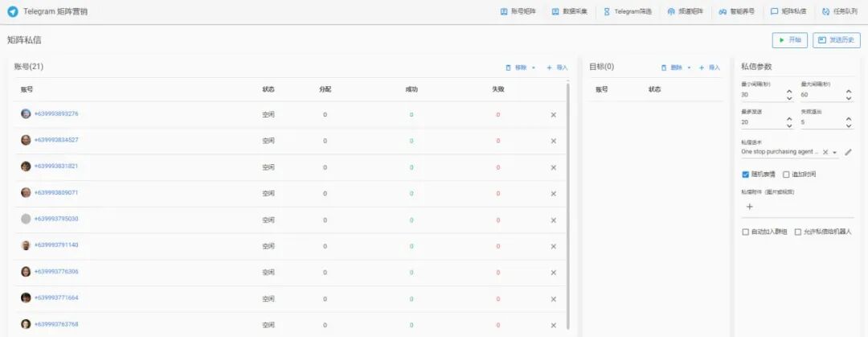This screenshot has height=337, width=868.
Task: Expand the 删除 dropdown in targets panel
Action: click(689, 68)
